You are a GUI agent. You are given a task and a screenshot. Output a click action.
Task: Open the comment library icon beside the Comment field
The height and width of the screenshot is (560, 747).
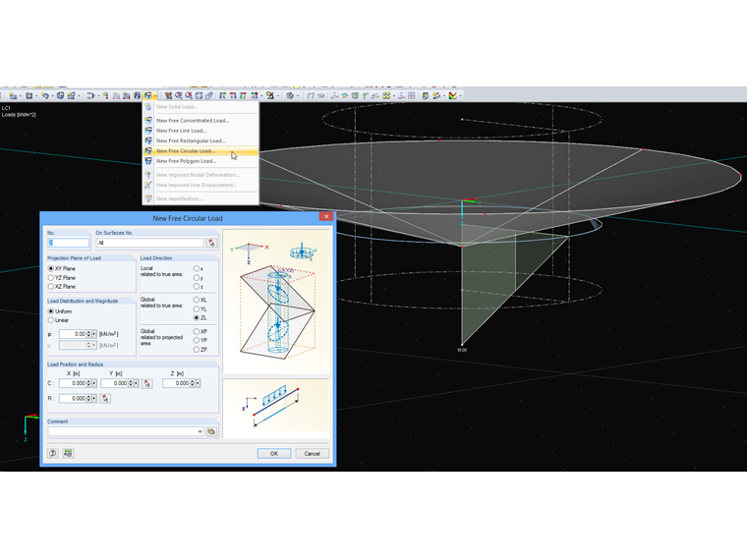point(211,431)
